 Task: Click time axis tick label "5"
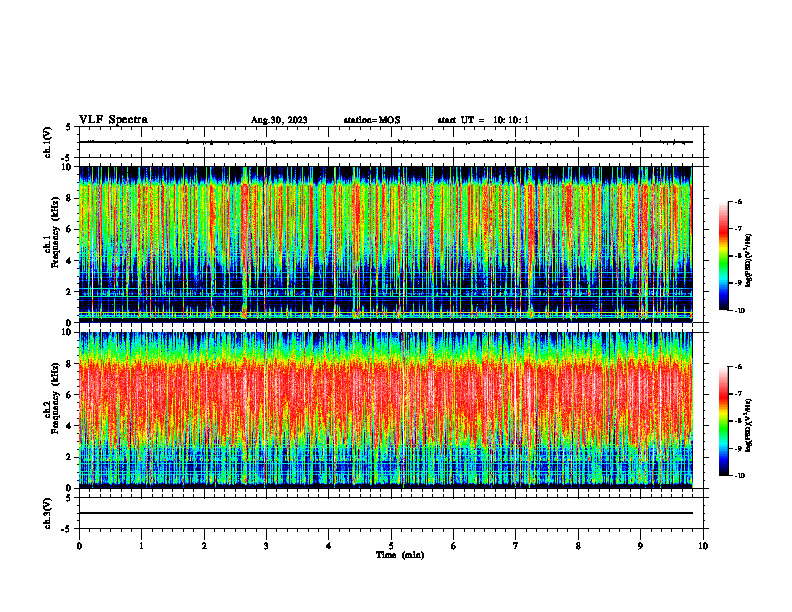391,546
